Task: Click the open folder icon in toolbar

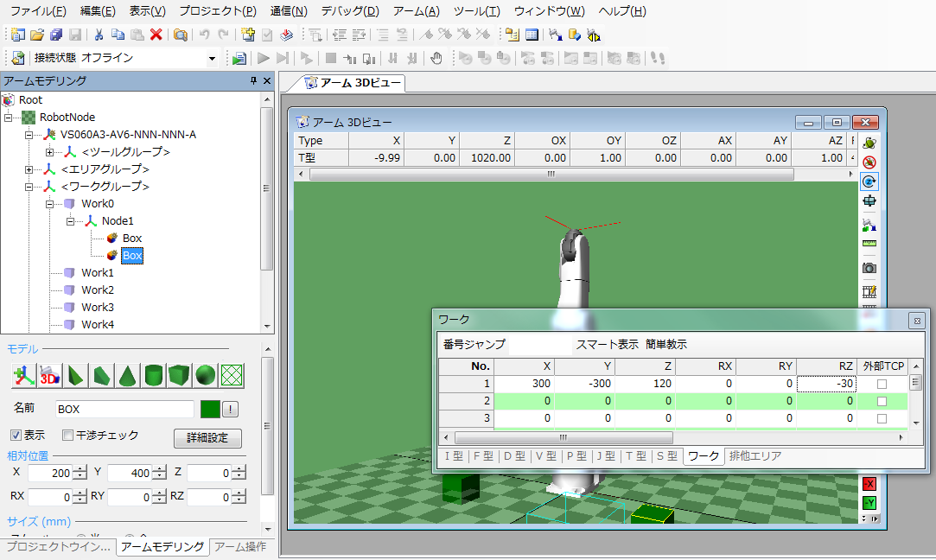Action: [x=37, y=35]
